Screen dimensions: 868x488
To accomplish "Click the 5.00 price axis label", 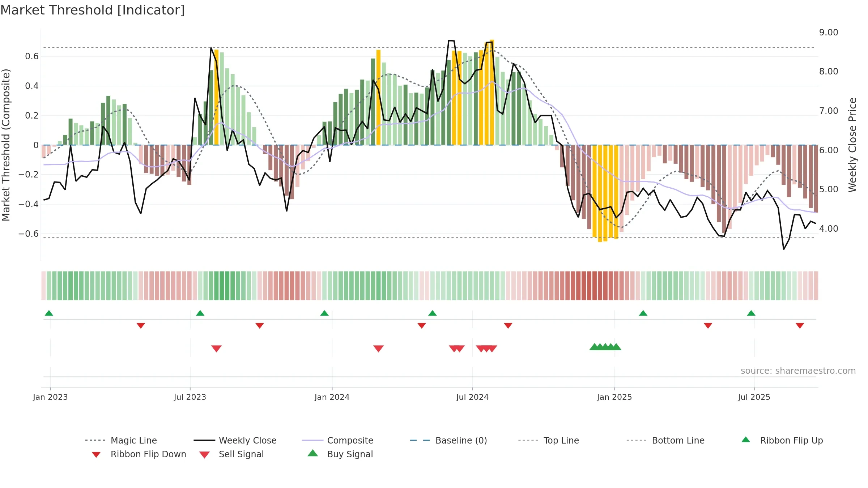I will pyautogui.click(x=829, y=189).
